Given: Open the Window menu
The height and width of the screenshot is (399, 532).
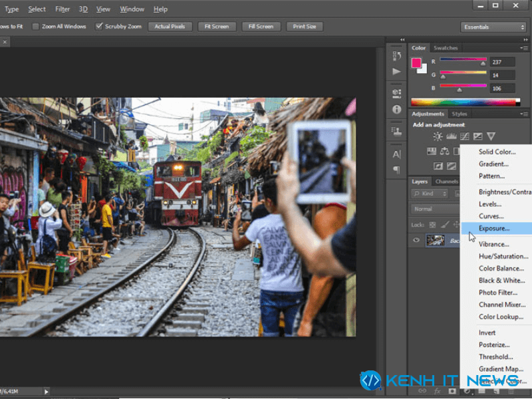Looking at the screenshot, I should tap(132, 9).
